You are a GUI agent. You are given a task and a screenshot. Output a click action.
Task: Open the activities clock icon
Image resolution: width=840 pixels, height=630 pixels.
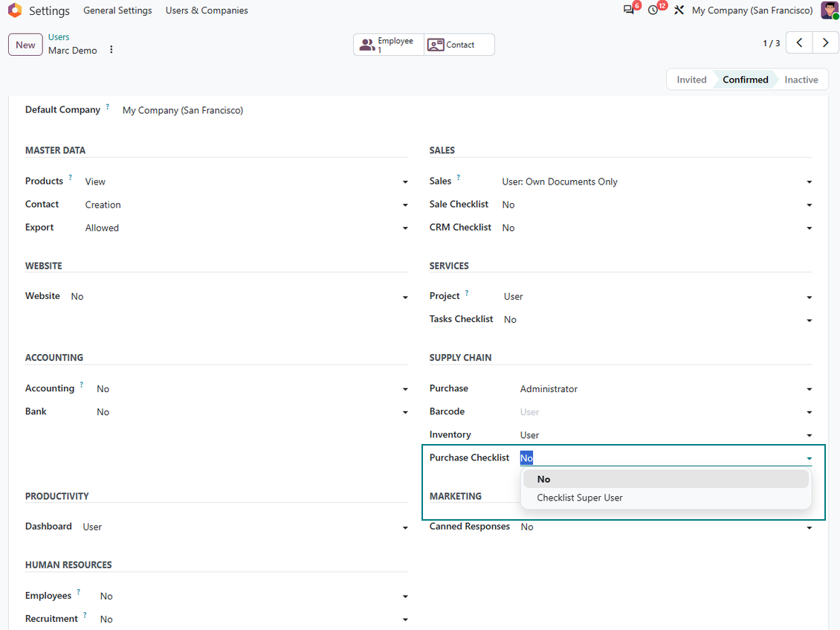(x=653, y=10)
